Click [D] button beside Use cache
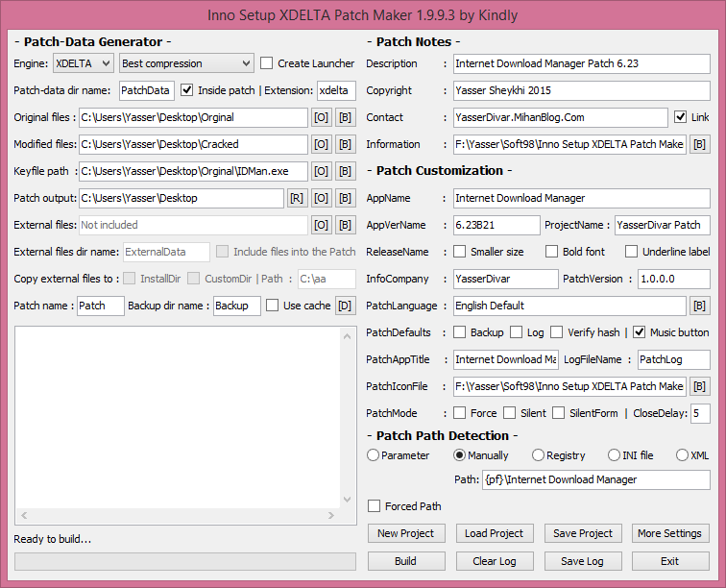This screenshot has width=726, height=588. click(x=345, y=306)
